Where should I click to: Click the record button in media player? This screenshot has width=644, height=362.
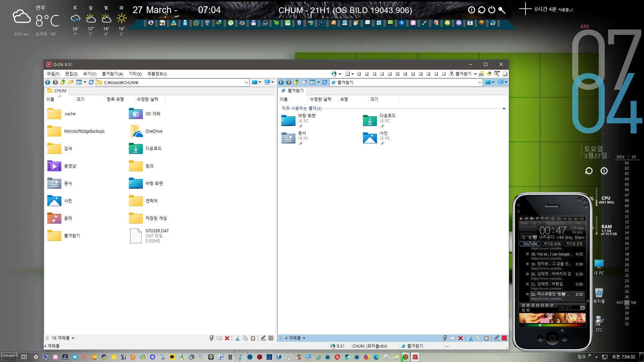pyautogui.click(x=521, y=219)
